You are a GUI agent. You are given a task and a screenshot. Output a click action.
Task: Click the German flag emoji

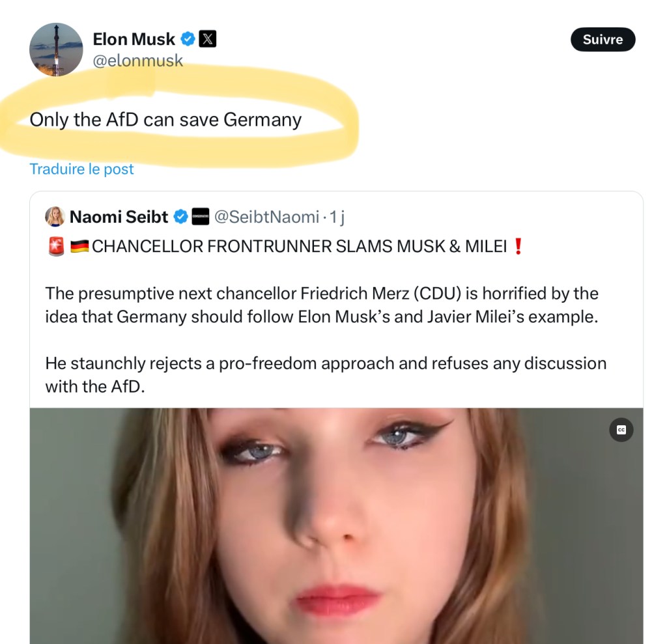[x=79, y=247]
